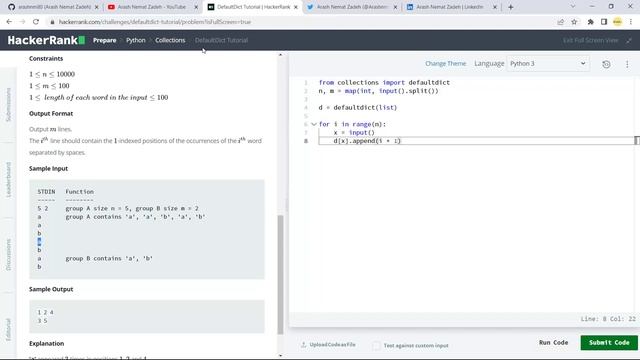Screen dimensions: 640x360
Task: Close the LinkedIn tab
Action: coord(495,7)
